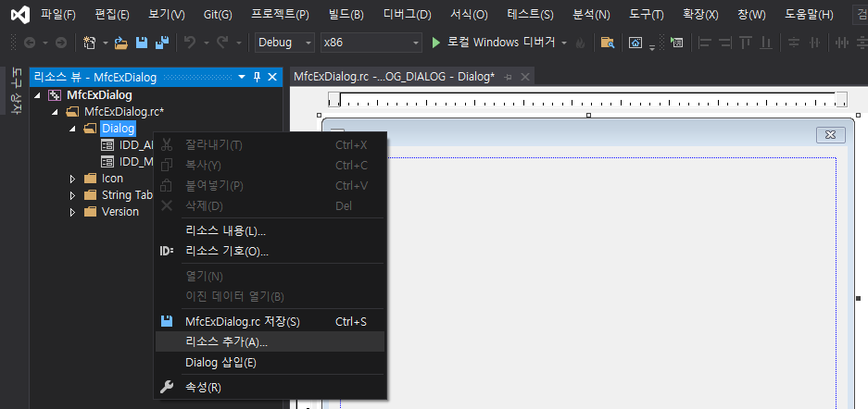Expand the Icon folder node
The height and width of the screenshot is (409, 868).
[72, 179]
